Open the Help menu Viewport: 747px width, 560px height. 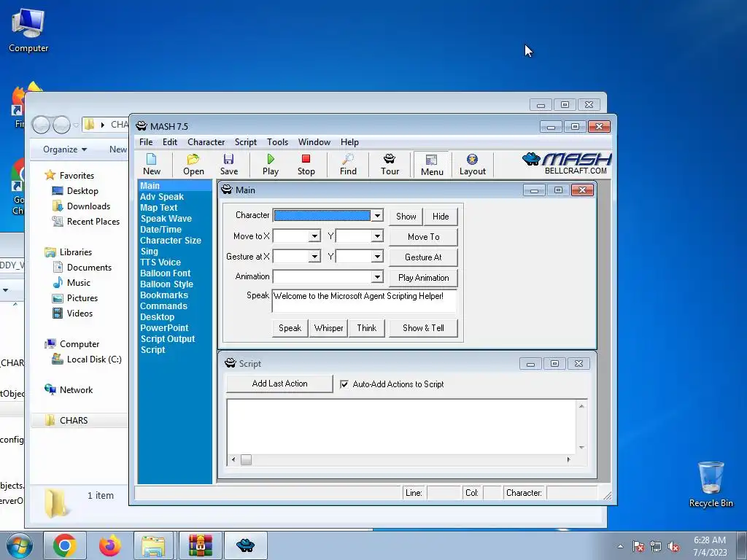tap(349, 142)
